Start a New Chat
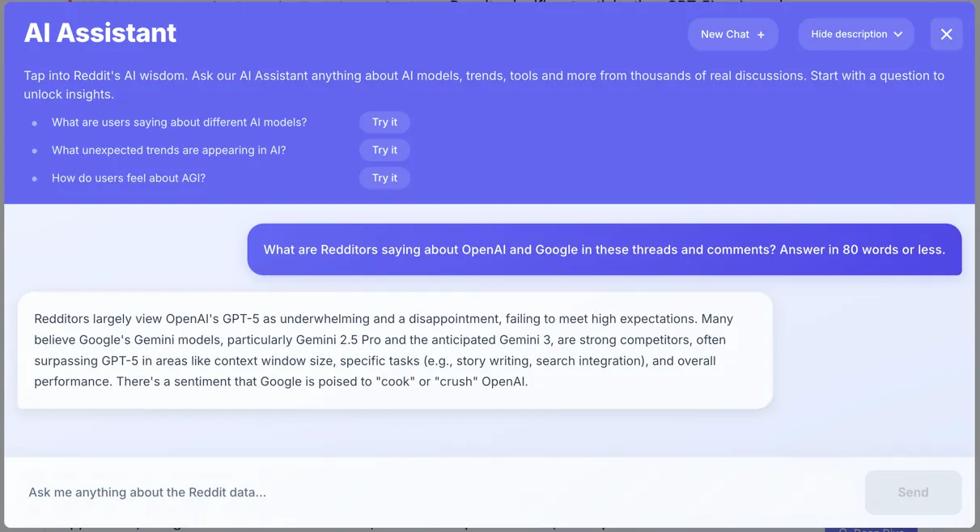 (732, 34)
